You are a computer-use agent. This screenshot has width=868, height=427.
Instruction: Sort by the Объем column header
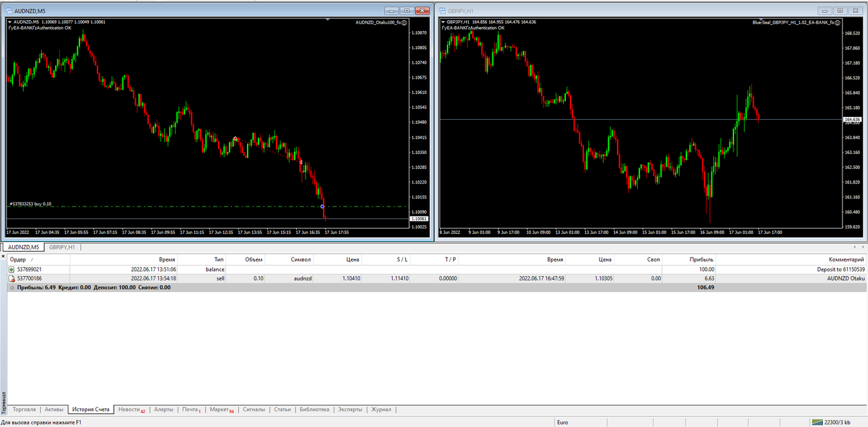pos(246,259)
